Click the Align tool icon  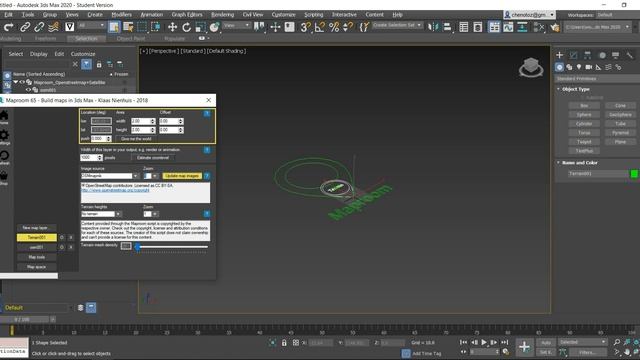tap(447, 27)
